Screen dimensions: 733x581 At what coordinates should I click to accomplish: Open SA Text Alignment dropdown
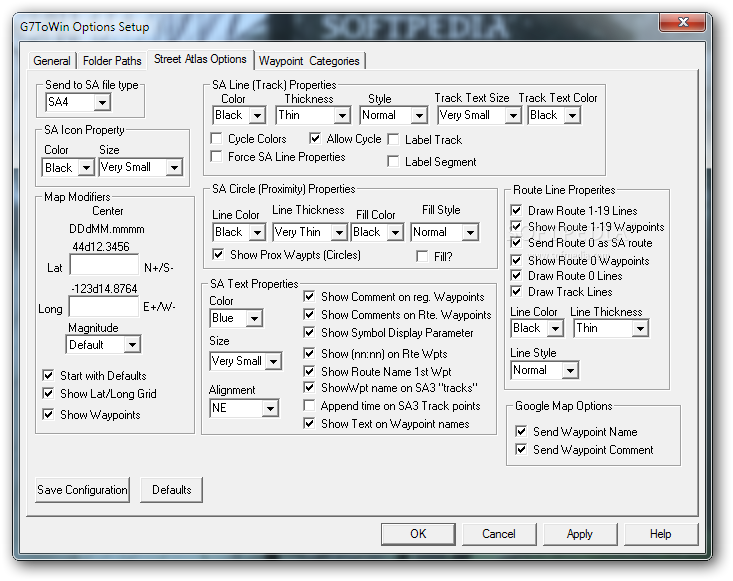244,408
